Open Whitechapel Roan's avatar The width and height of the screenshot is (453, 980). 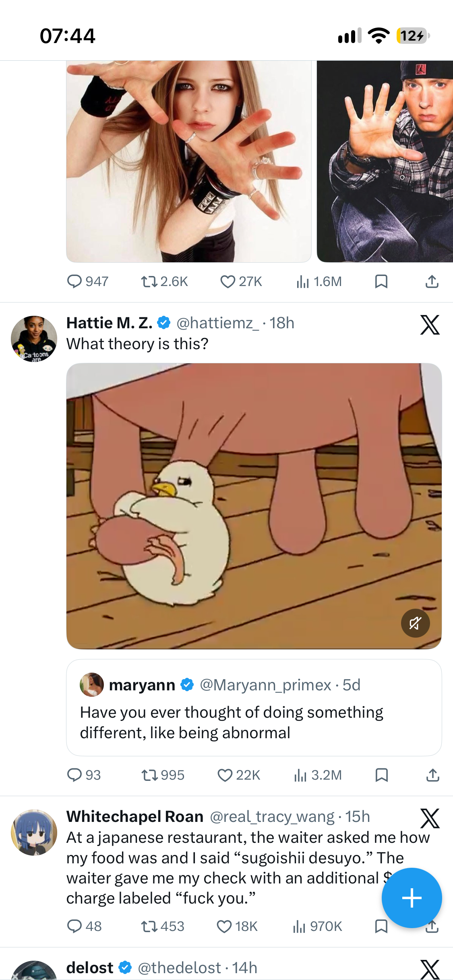(34, 832)
